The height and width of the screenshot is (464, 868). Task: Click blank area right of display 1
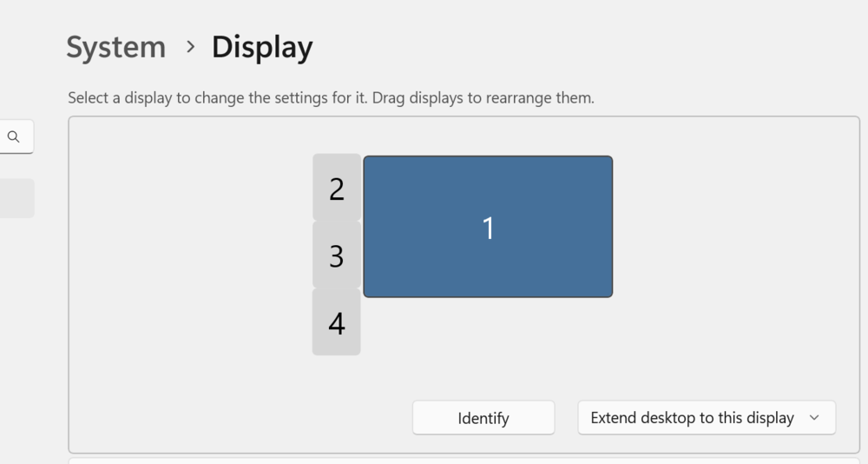(x=729, y=227)
